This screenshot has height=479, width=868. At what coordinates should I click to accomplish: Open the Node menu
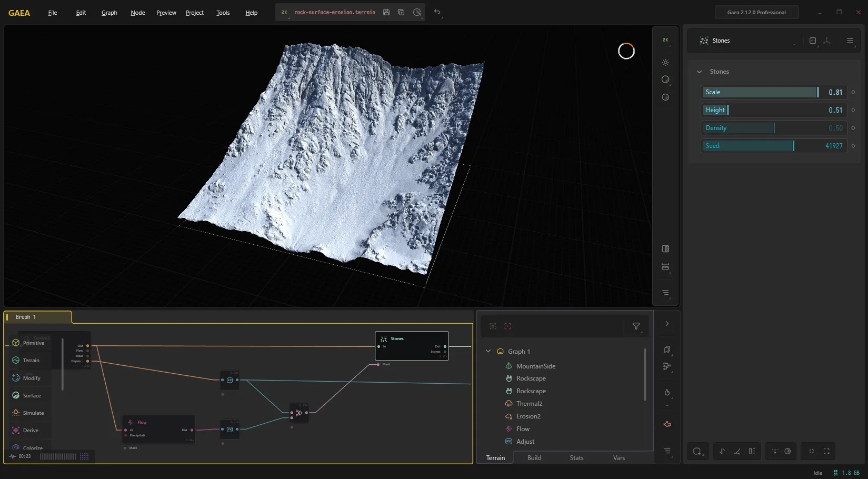(x=138, y=13)
